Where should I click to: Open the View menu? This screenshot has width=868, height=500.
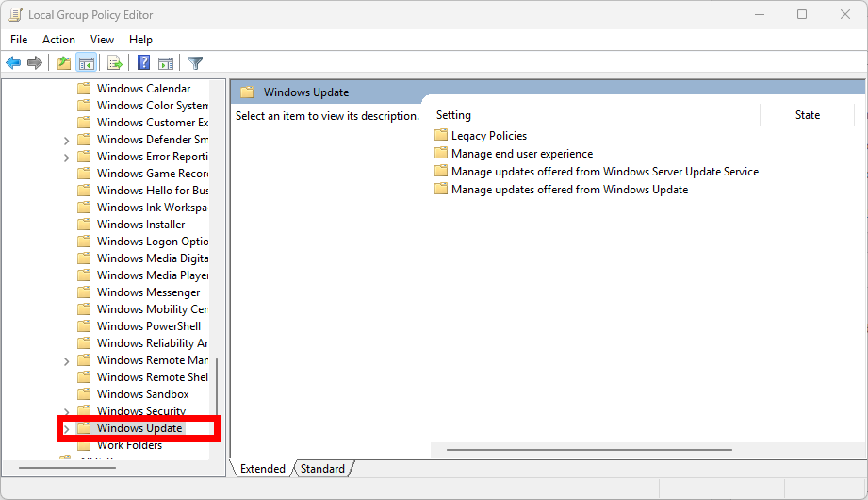(102, 40)
